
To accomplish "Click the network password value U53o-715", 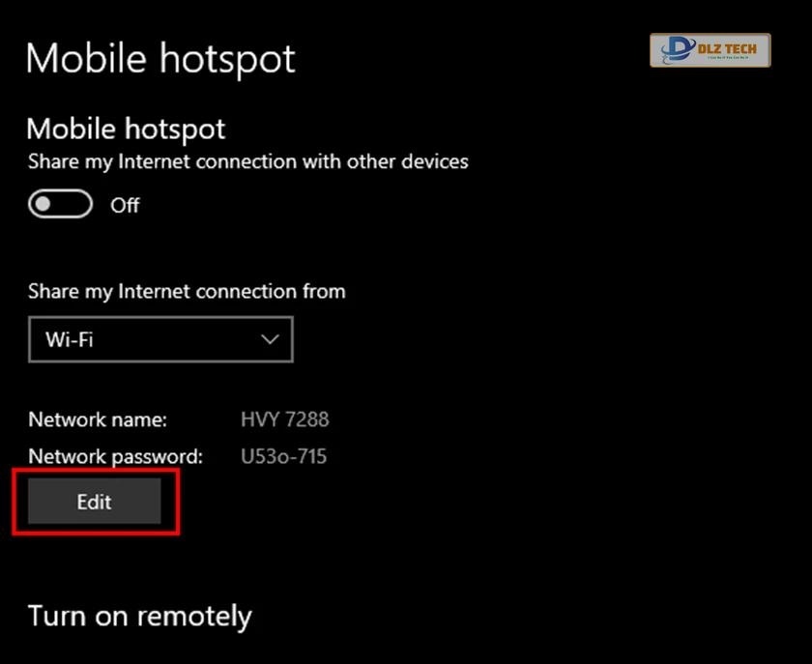I will [x=283, y=456].
